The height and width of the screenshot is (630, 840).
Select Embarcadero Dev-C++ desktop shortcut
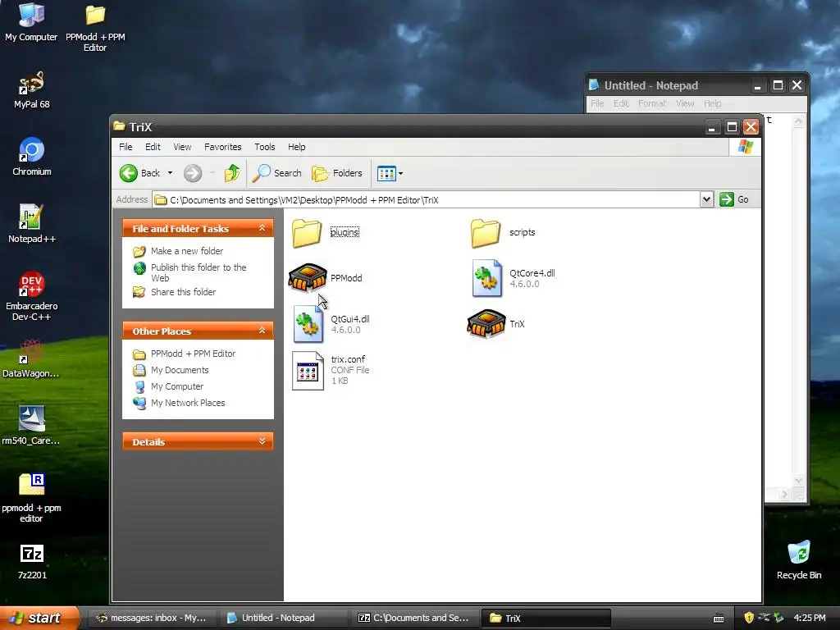[x=32, y=295]
